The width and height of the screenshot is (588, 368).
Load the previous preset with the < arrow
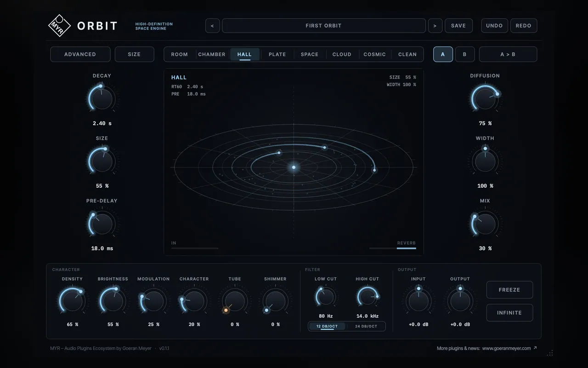[x=212, y=26]
